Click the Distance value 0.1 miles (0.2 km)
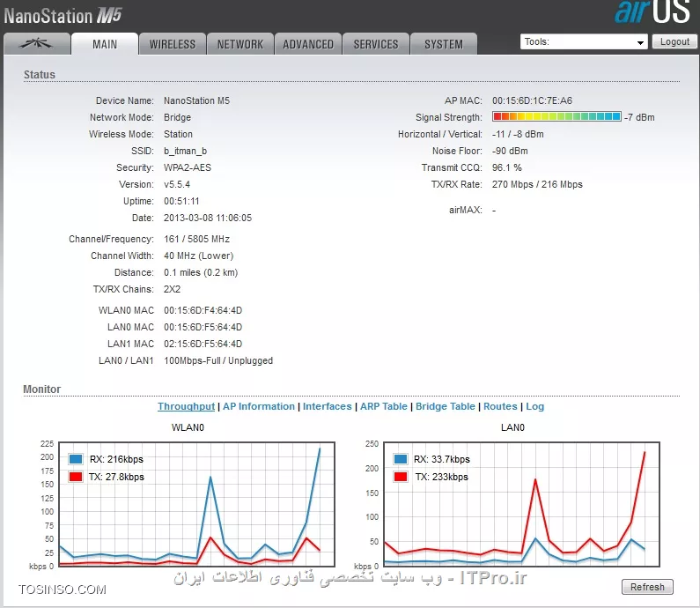Image resolution: width=700 pixels, height=608 pixels. (201, 272)
